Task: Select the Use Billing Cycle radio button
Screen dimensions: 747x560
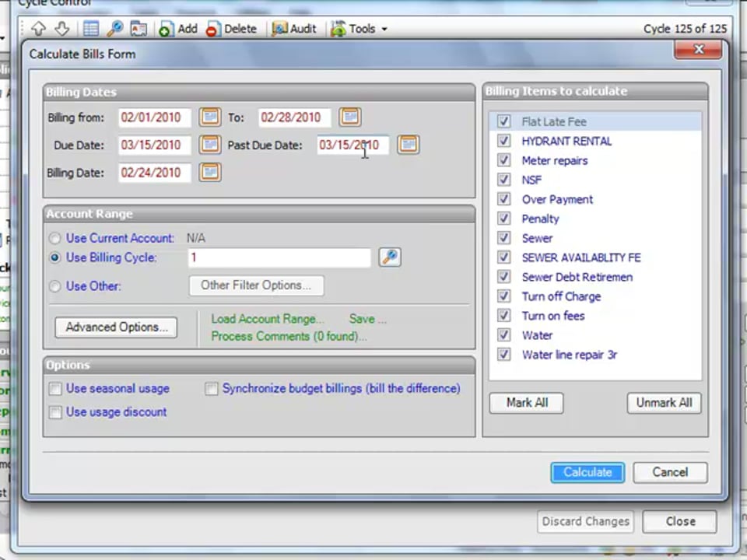Action: pos(55,257)
